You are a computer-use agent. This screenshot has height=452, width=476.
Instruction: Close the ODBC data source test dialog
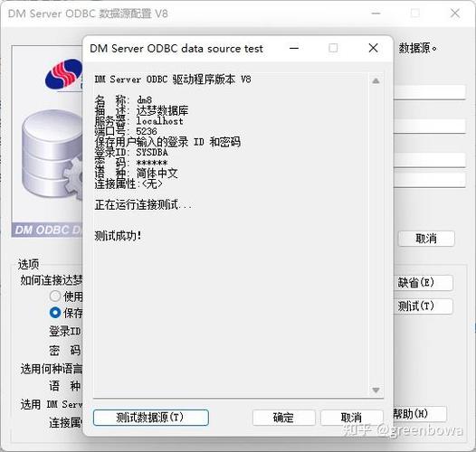click(374, 48)
